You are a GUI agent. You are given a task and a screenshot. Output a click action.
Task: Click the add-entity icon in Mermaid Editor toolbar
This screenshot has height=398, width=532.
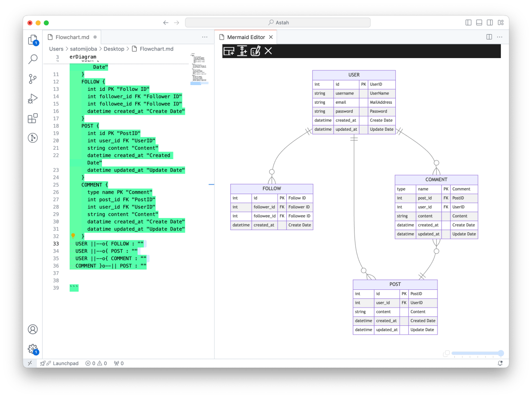pyautogui.click(x=229, y=51)
